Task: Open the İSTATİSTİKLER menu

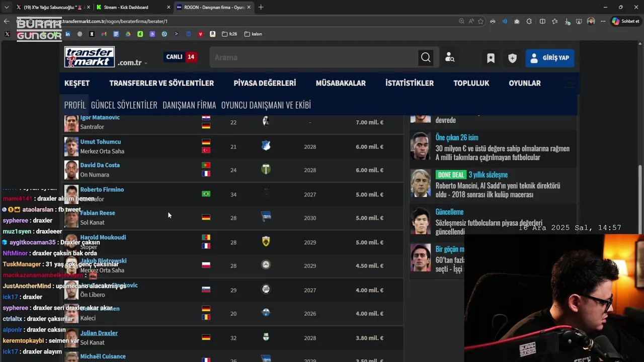Action: (410, 83)
